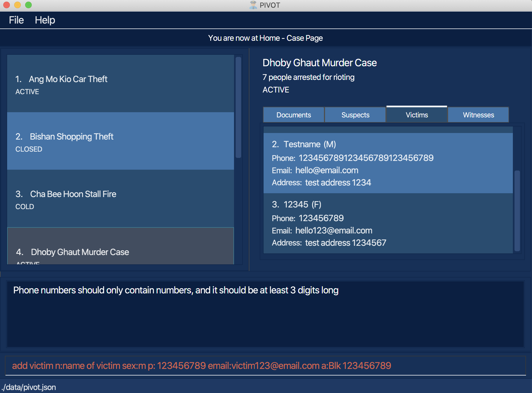Click the green macOS fullscreen button
Screen dimensions: 532x393
click(28, 5)
